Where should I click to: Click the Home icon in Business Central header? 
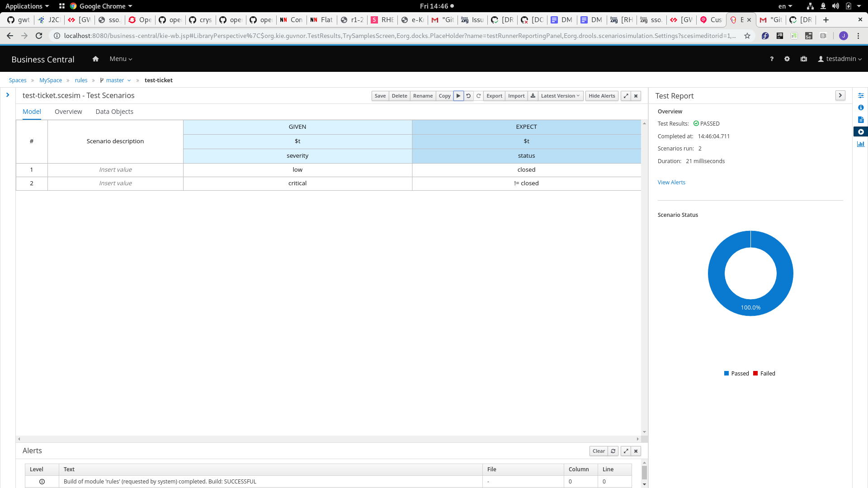(x=95, y=59)
